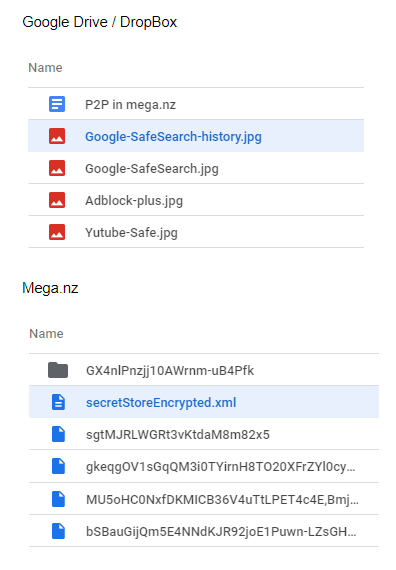
Task: Click the file icon beside sgtMJRLWGRt3vKtdaM8m82x5
Action: pos(58,434)
